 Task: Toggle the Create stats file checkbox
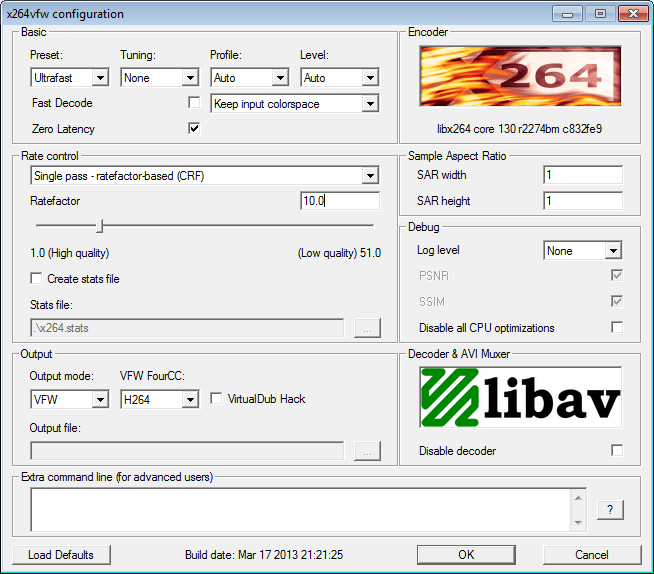(x=37, y=279)
